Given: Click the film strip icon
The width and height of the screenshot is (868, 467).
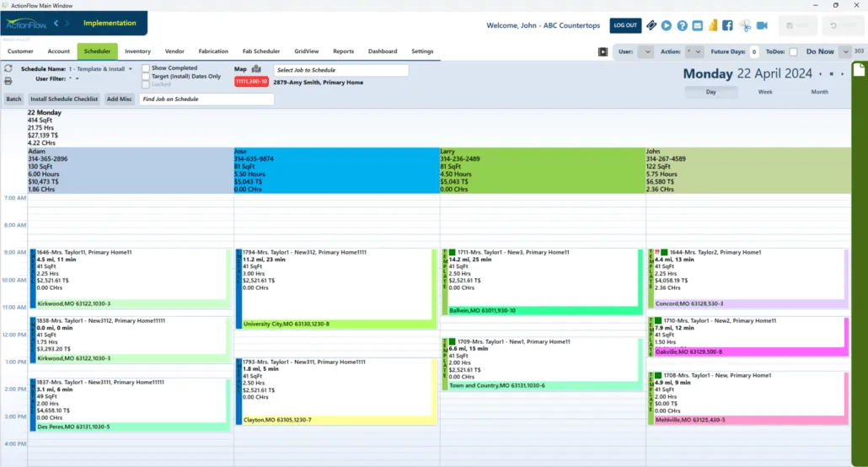Looking at the screenshot, I should click(x=603, y=51).
